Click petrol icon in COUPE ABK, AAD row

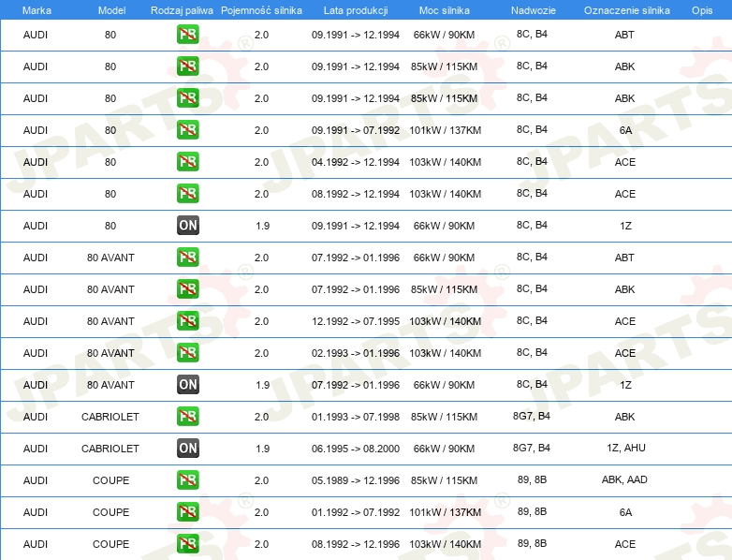(x=187, y=480)
